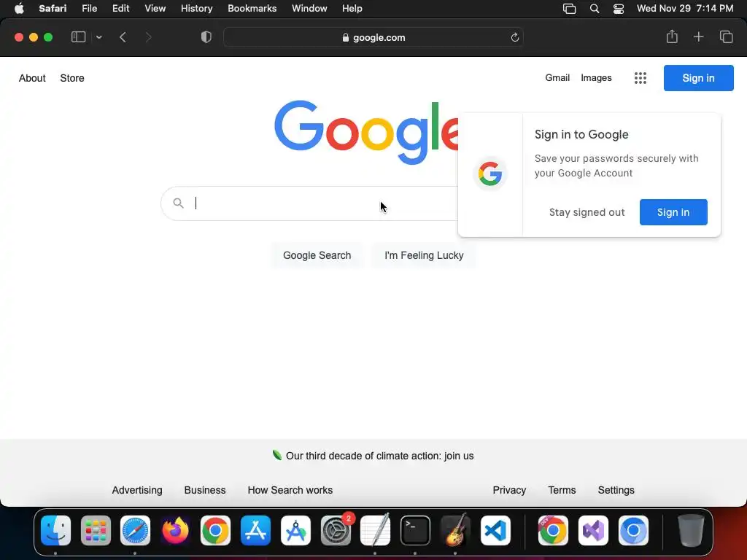Open the Bookmarks menu
The image size is (747, 560).
click(252, 9)
